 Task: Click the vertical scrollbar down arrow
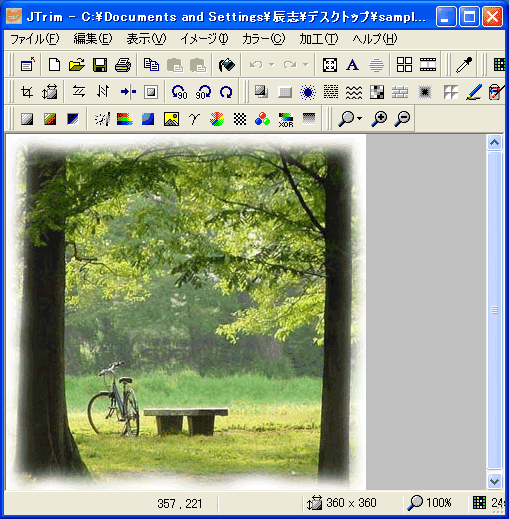495,481
